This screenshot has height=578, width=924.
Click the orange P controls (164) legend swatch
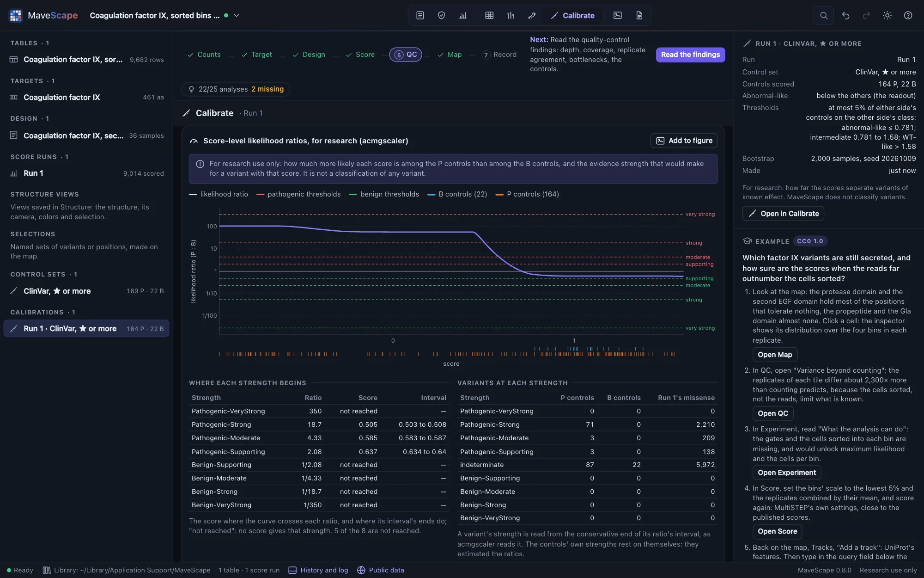pos(499,194)
